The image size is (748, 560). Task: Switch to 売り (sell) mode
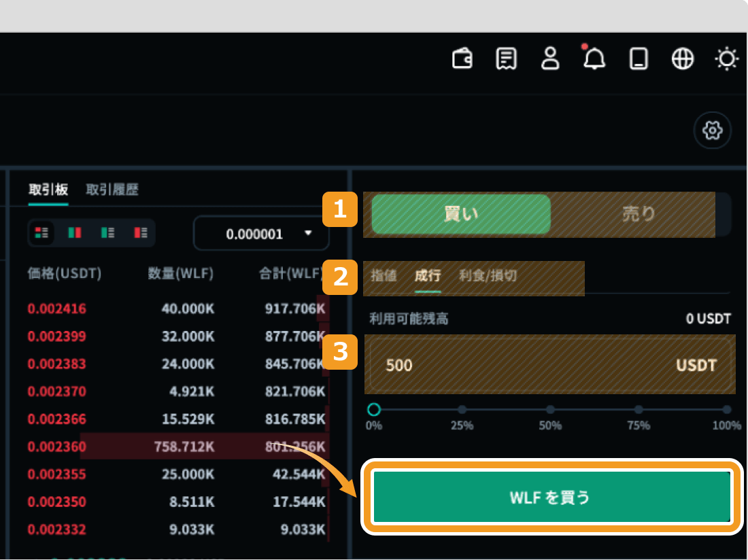pyautogui.click(x=638, y=214)
